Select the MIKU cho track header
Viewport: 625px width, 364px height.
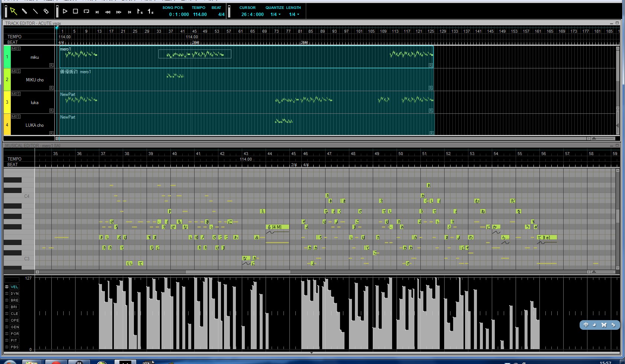click(33, 80)
